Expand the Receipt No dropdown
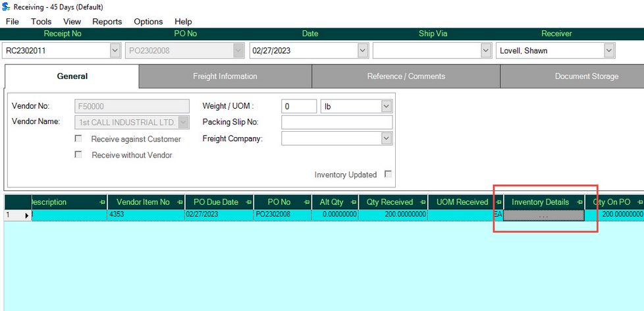 click(115, 50)
